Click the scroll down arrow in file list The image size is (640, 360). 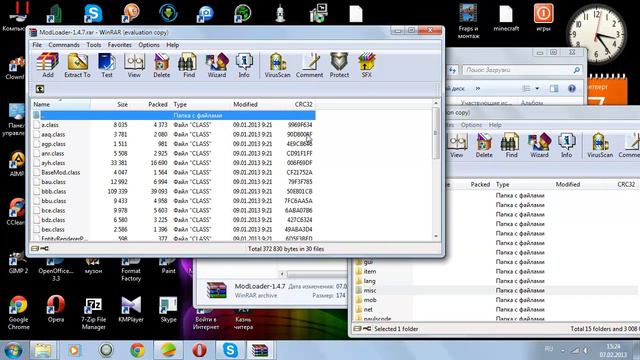point(436,236)
